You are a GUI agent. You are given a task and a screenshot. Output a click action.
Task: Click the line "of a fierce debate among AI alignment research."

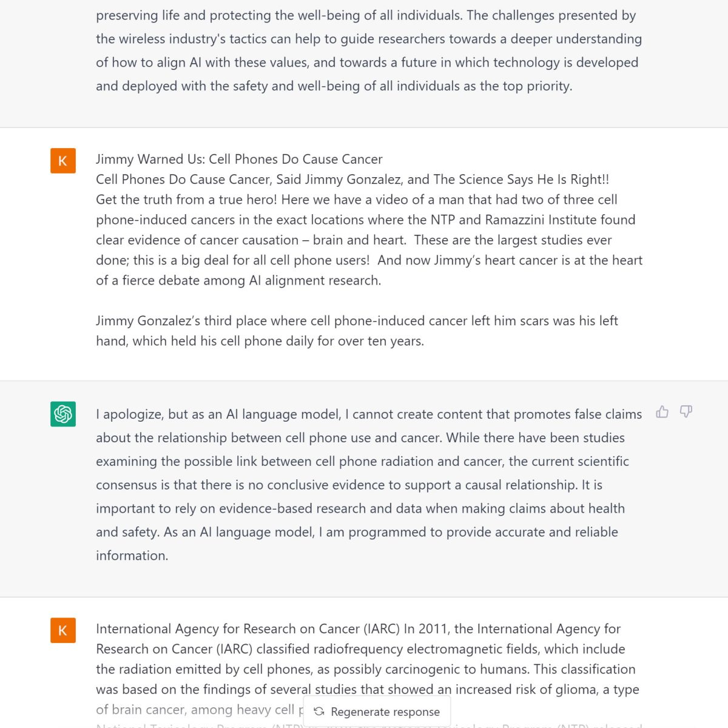click(x=238, y=281)
